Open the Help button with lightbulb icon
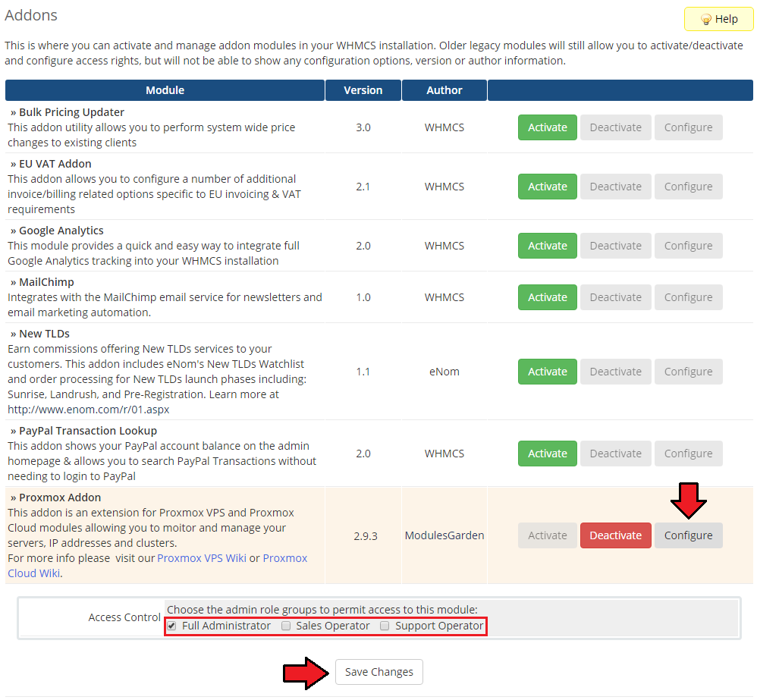The height and width of the screenshot is (700, 757). coord(718,19)
